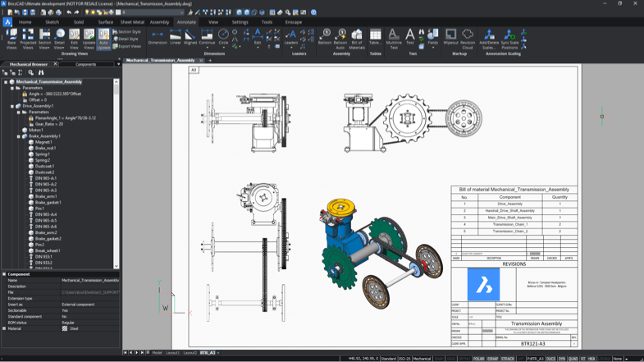Collapse the Brake_Assembly:1 tree node

(x=19, y=136)
